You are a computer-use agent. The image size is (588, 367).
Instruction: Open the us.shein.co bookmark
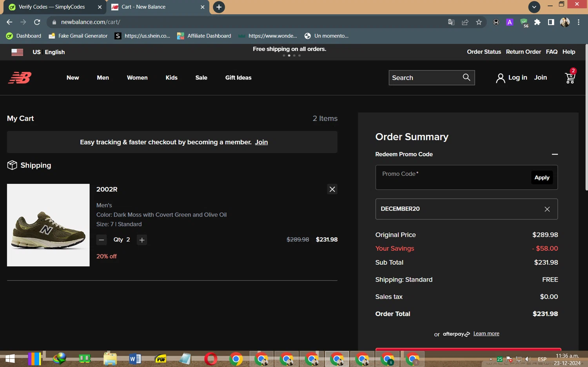(142, 36)
